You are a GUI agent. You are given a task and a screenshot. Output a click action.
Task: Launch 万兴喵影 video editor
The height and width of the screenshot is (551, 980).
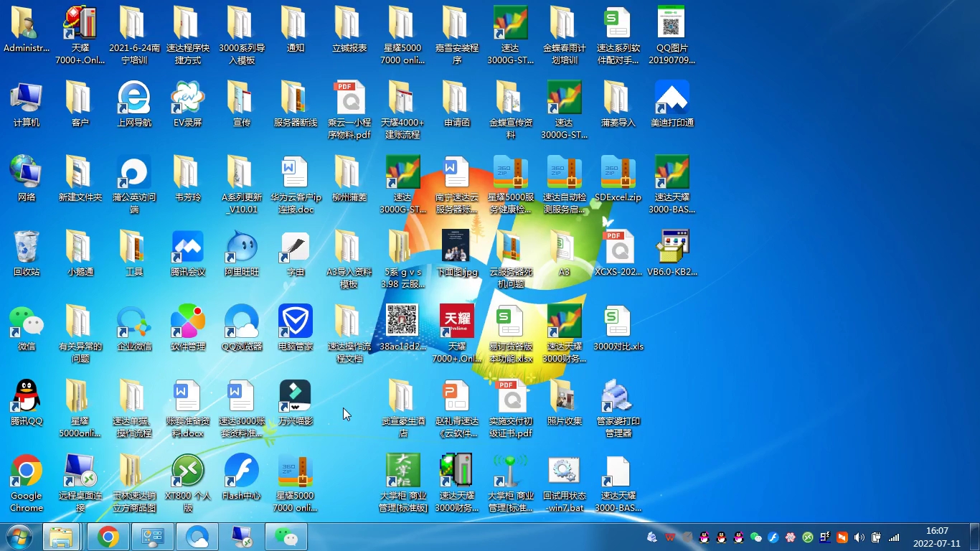(x=296, y=403)
